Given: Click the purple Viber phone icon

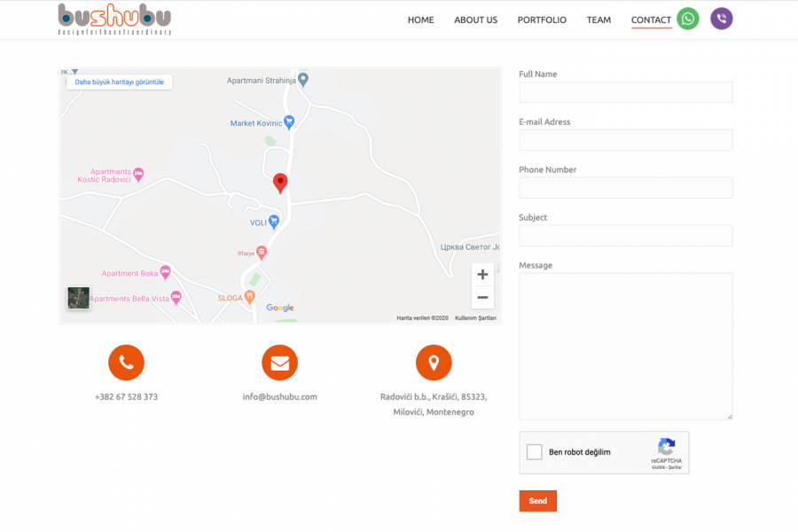Looking at the screenshot, I should (721, 19).
